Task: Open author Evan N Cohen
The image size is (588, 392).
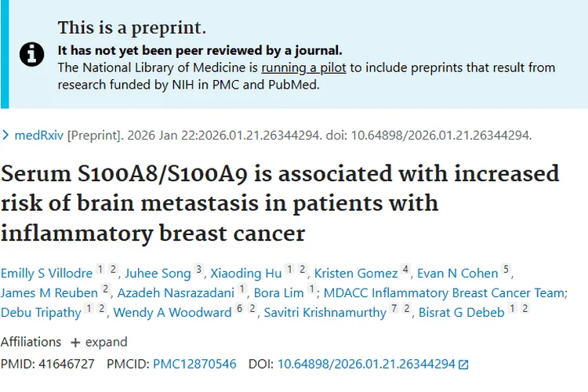Action: (458, 274)
